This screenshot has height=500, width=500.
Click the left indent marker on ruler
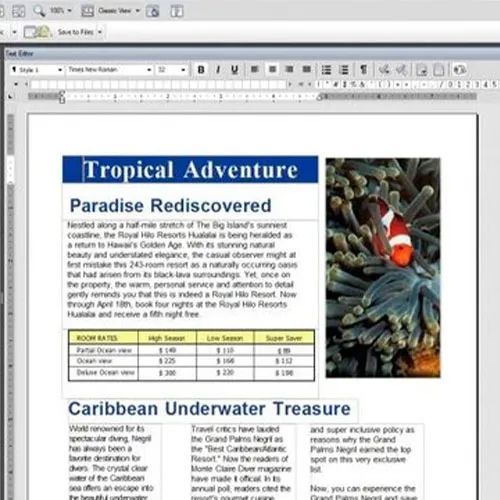62,97
